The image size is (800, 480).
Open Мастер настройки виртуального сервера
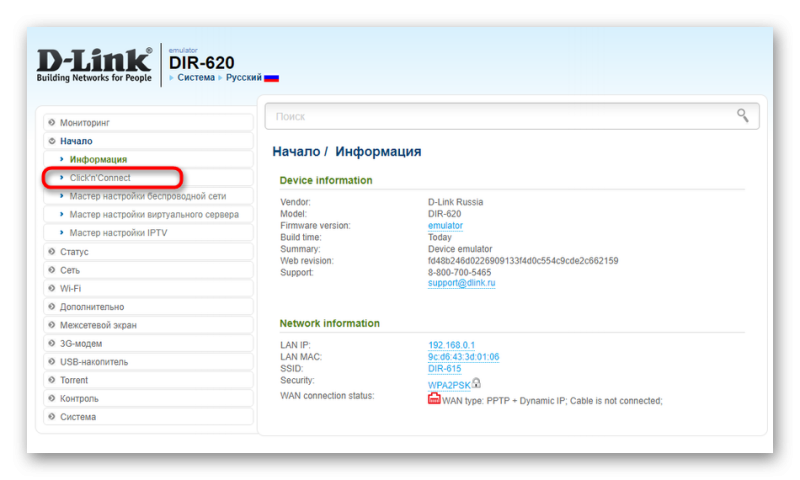click(x=154, y=215)
